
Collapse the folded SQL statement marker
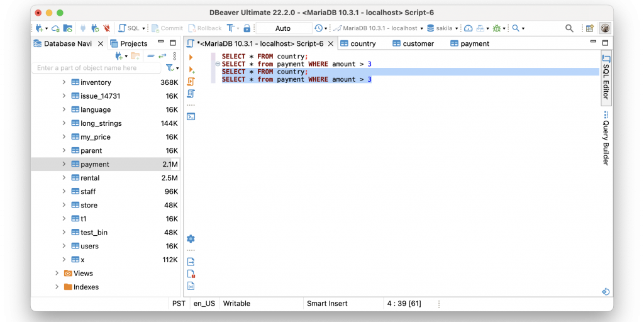click(x=218, y=64)
